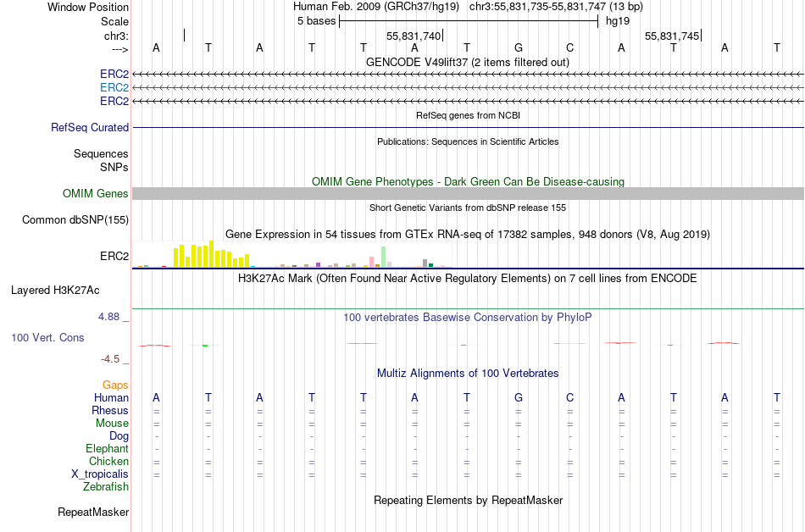Viewport: 805px width, 532px height.
Task: Click the X_tropicalis species label
Action: coord(100,474)
